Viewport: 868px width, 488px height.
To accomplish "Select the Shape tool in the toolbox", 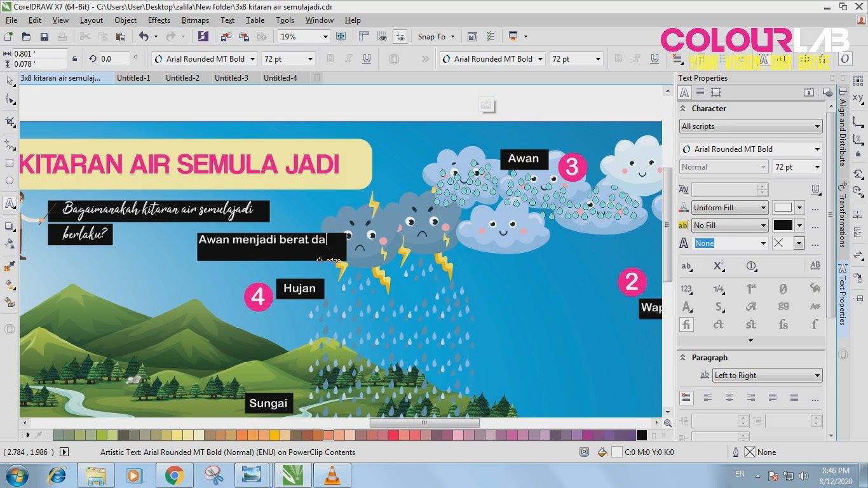I will [10, 100].
